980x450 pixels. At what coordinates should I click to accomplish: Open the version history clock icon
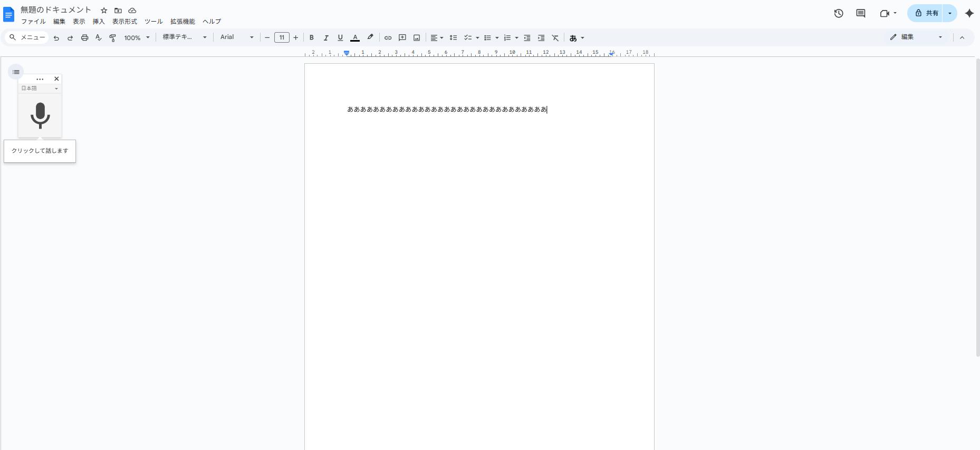[x=839, y=14]
